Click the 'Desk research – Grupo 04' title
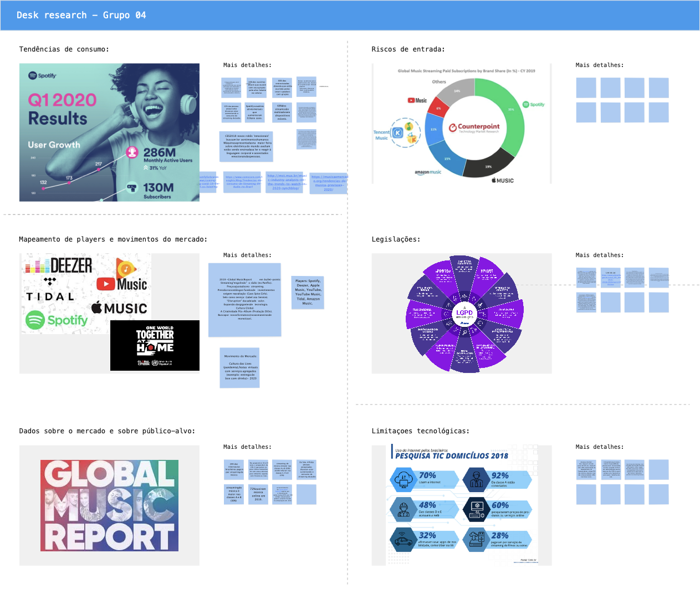The width and height of the screenshot is (700, 594). click(x=81, y=15)
